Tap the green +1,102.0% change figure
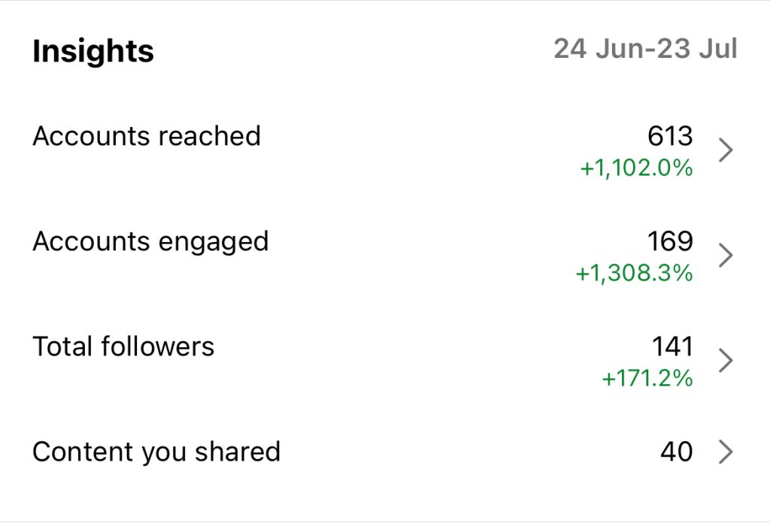 636,168
